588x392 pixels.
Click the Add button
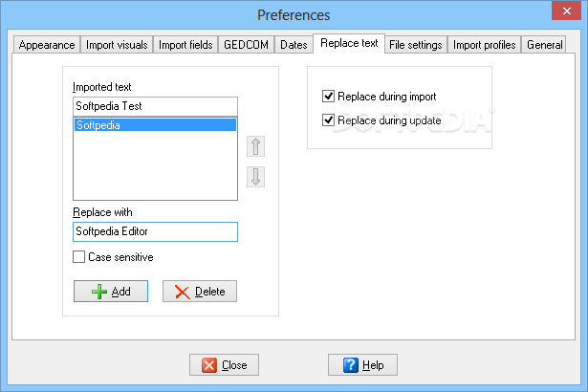(x=111, y=291)
